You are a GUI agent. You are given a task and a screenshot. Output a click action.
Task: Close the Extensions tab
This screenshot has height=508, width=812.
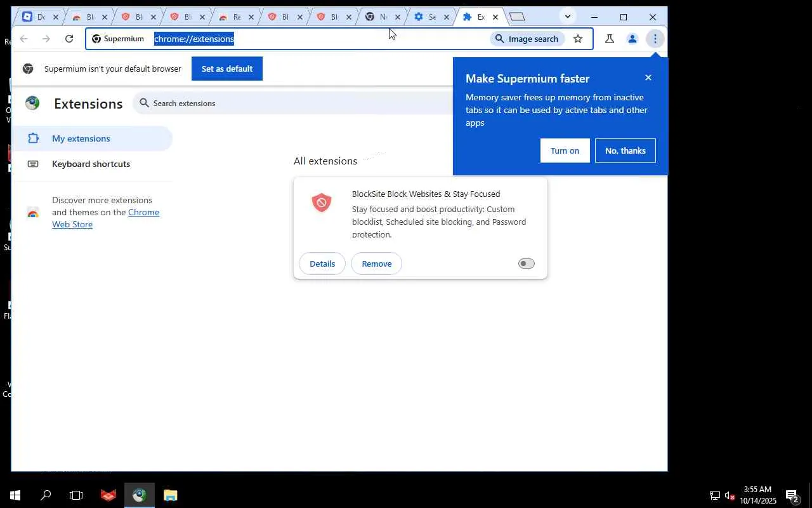tap(495, 17)
